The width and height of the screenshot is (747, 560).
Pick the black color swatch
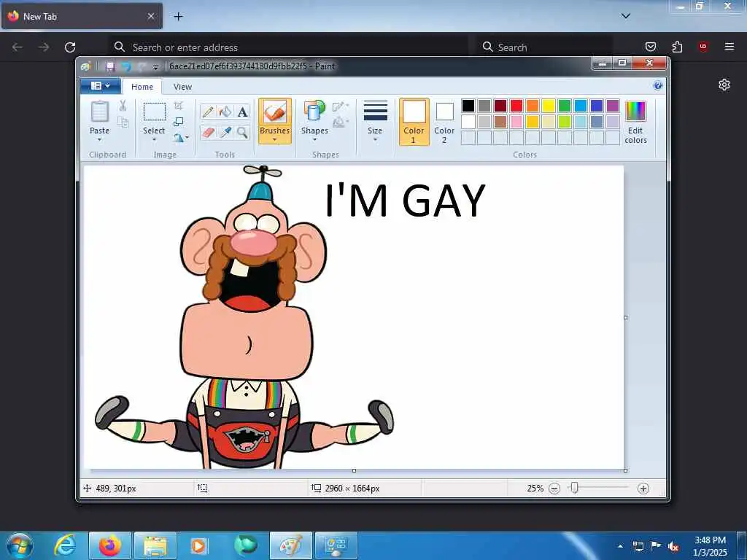(468, 106)
